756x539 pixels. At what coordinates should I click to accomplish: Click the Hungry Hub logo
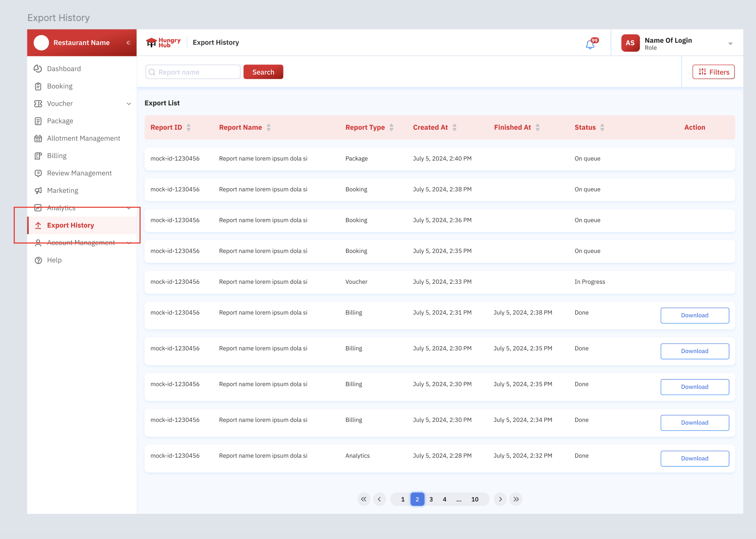coord(163,43)
